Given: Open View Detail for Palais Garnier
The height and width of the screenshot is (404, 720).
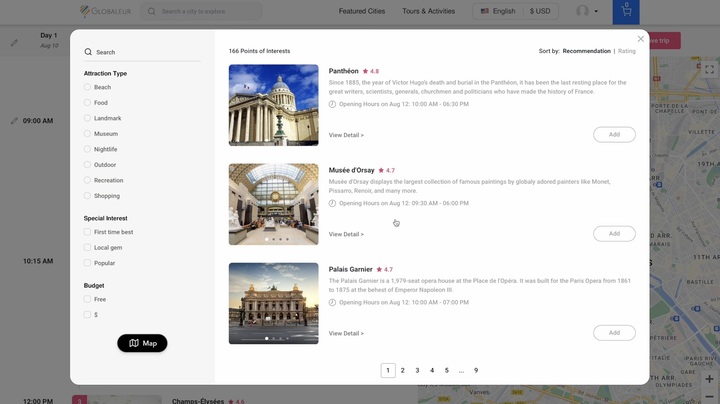Looking at the screenshot, I should click(346, 333).
